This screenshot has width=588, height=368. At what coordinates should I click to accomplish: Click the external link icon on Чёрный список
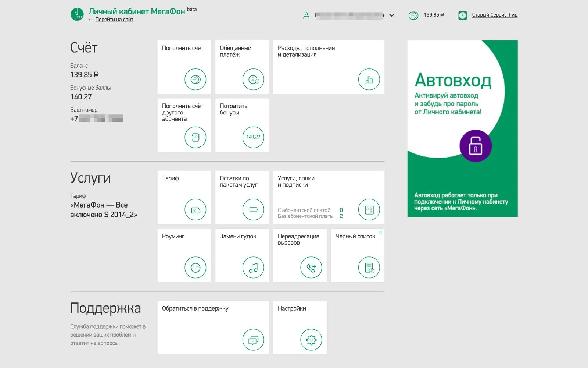[x=380, y=233]
